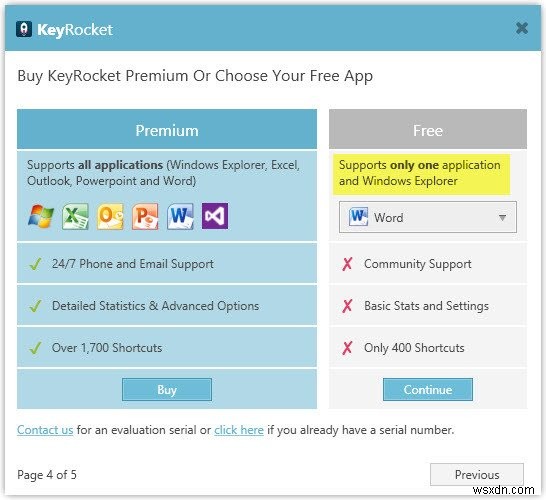Select the Premium plan header
Viewport: 546px width, 500px height.
(x=167, y=130)
